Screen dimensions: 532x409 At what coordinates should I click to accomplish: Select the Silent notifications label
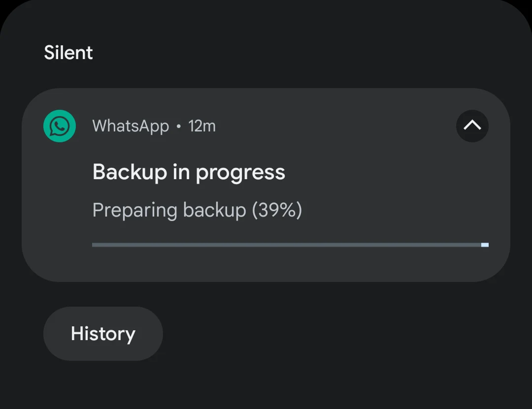click(68, 52)
